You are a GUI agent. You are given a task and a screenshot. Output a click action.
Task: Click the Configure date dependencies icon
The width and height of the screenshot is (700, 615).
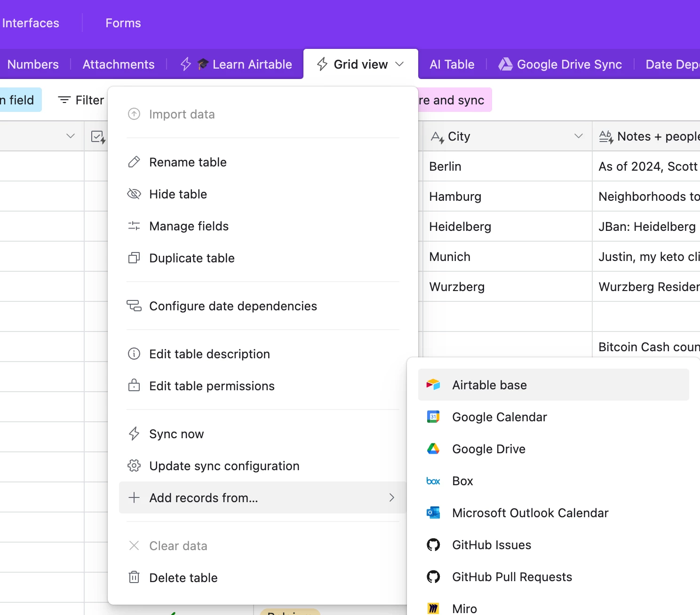tap(134, 306)
